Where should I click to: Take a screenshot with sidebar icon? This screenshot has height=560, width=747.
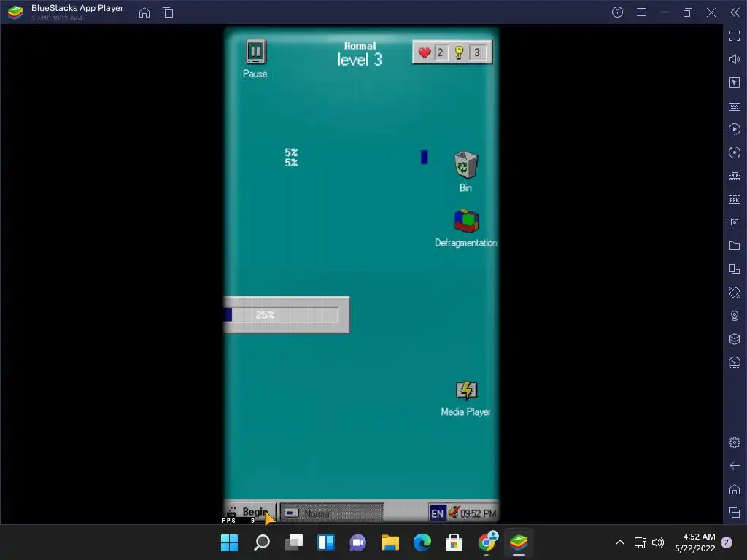(735, 222)
